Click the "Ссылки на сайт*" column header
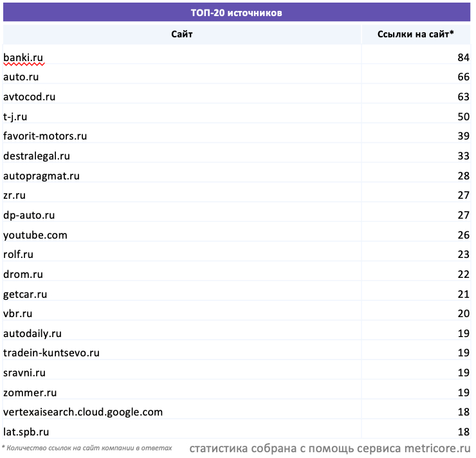Image resolution: width=476 pixels, height=458 pixels. tap(416, 34)
